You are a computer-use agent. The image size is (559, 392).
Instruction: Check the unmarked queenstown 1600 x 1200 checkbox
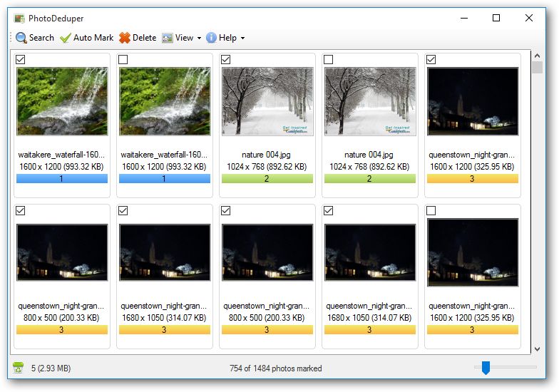click(x=431, y=211)
